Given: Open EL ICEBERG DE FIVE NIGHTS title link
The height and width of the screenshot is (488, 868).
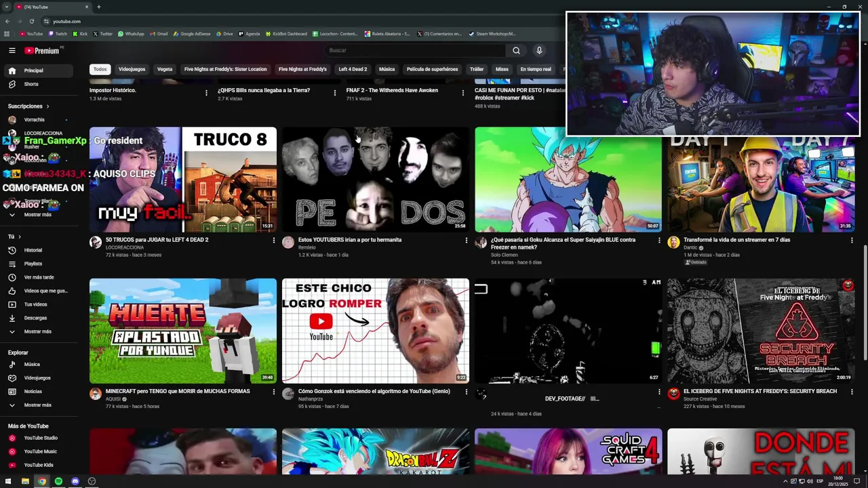Looking at the screenshot, I should pos(759,392).
